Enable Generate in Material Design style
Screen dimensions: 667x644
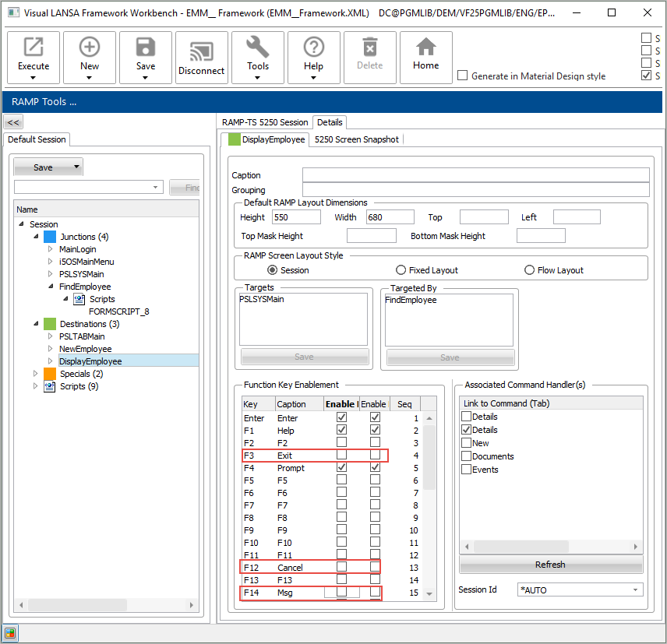tap(463, 76)
